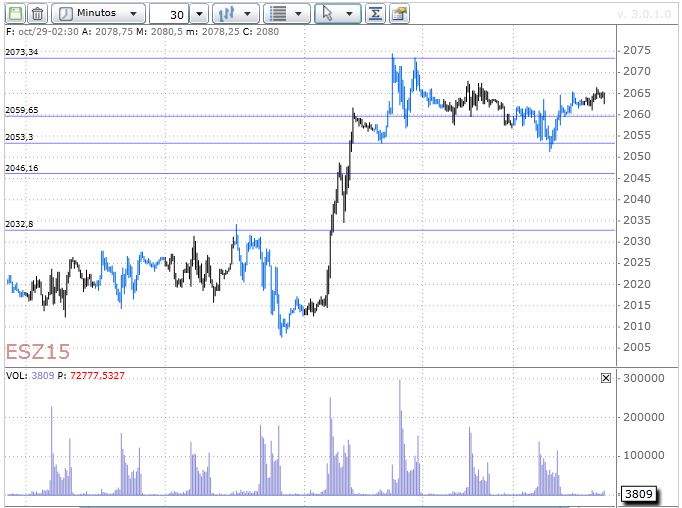Click the sigma indicators icon
The width and height of the screenshot is (682, 508).
pos(375,14)
